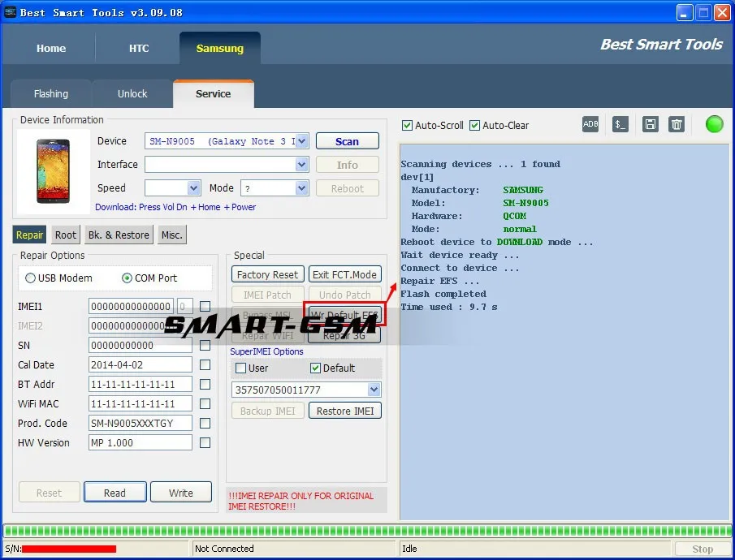Open the command shell icon
The height and width of the screenshot is (560, 735).
620,124
